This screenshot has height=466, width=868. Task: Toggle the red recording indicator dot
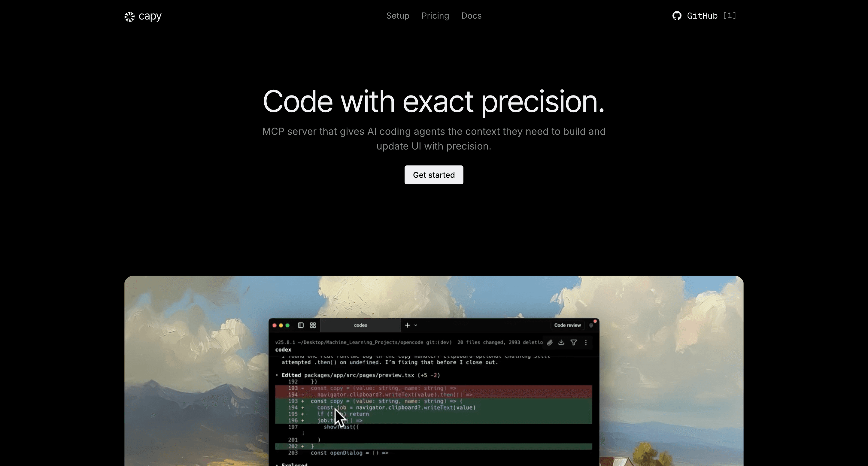coord(595,321)
